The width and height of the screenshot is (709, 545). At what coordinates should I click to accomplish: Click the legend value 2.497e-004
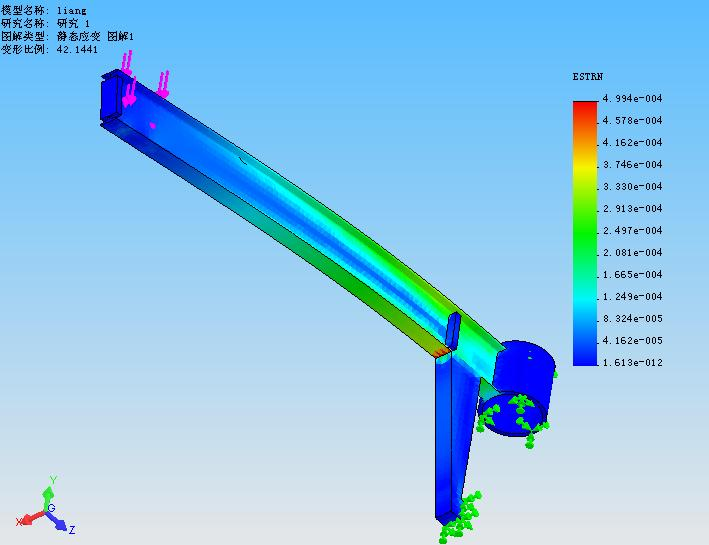coord(632,231)
